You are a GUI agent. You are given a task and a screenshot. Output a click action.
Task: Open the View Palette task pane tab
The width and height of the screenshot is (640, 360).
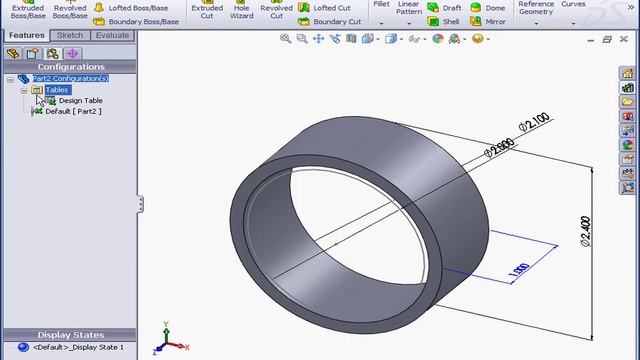click(x=627, y=130)
